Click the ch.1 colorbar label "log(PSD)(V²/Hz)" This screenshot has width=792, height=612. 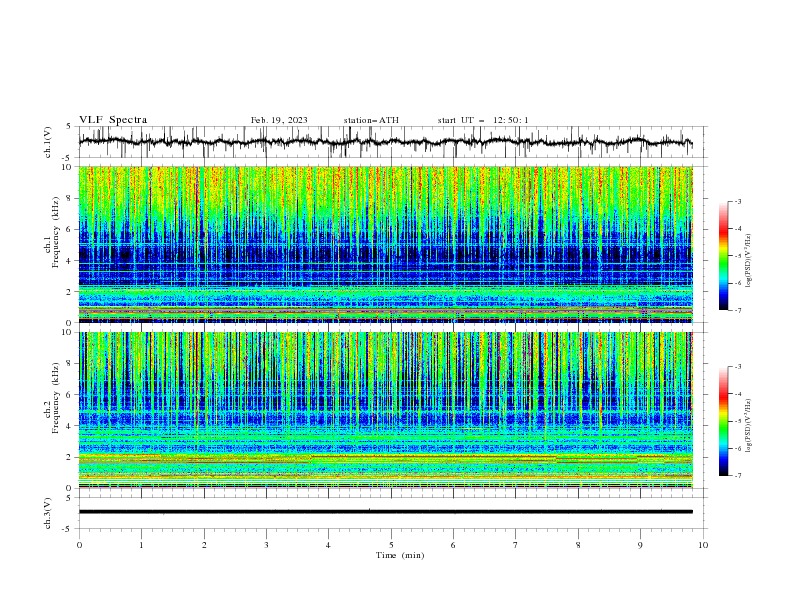click(x=749, y=261)
